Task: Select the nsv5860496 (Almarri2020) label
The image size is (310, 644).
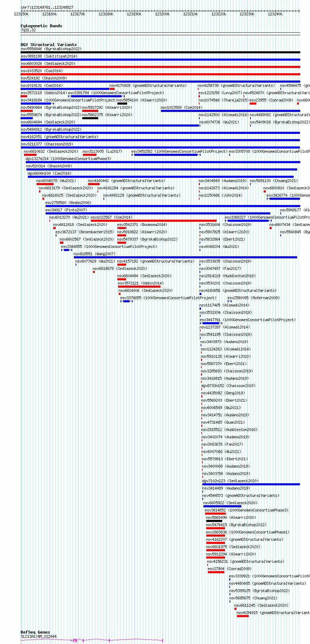Action: point(231,518)
